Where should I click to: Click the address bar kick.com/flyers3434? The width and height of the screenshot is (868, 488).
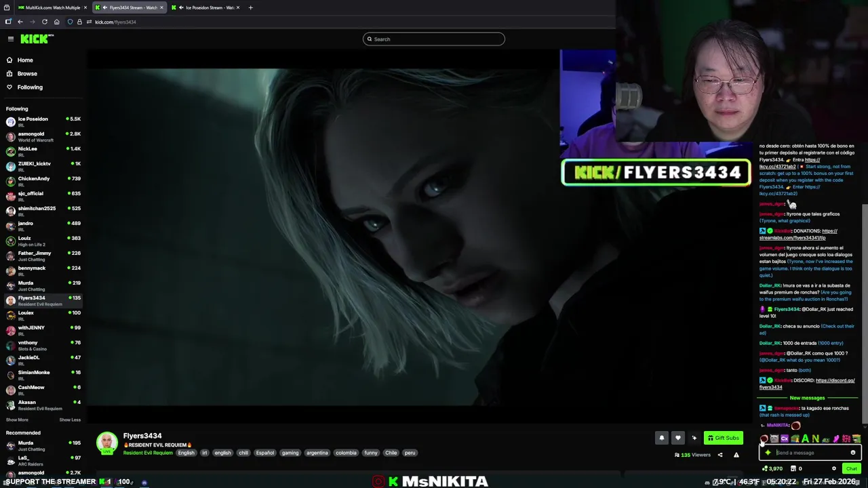(115, 22)
